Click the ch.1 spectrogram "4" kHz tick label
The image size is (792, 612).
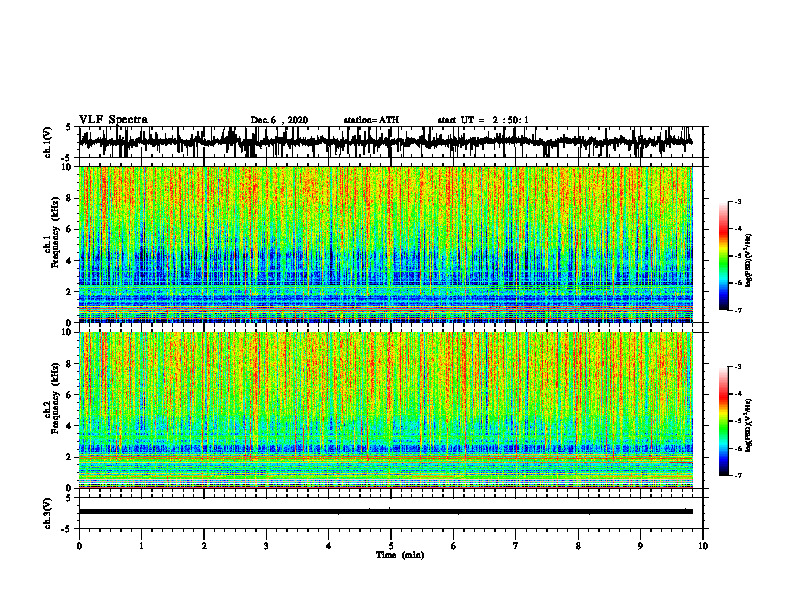pyautogui.click(x=69, y=261)
